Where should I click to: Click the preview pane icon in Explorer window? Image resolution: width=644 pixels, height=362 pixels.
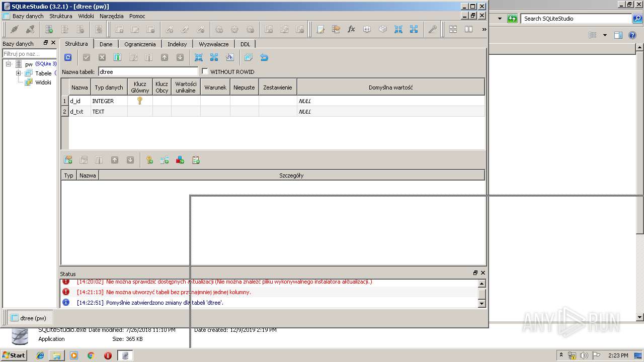pyautogui.click(x=618, y=35)
